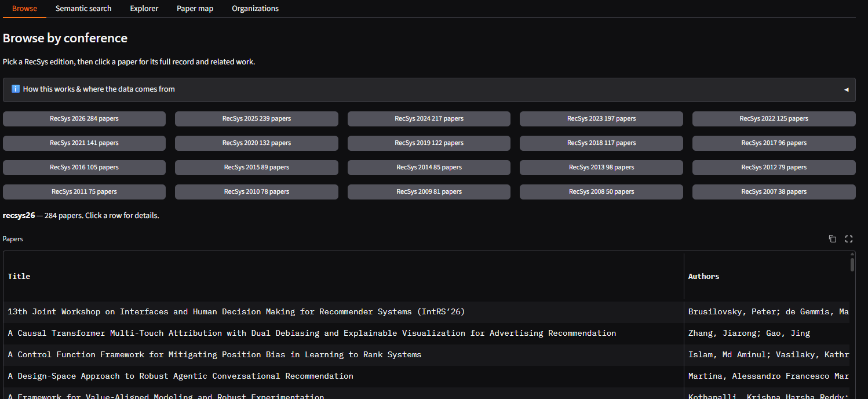Image resolution: width=868 pixels, height=399 pixels.
Task: Click authors cell 'Kothapalli, Krishna Harsha Reddy'
Action: (x=767, y=394)
